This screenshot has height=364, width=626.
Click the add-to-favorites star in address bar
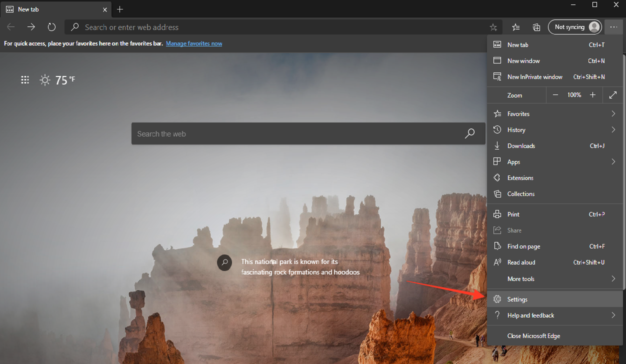tap(493, 27)
